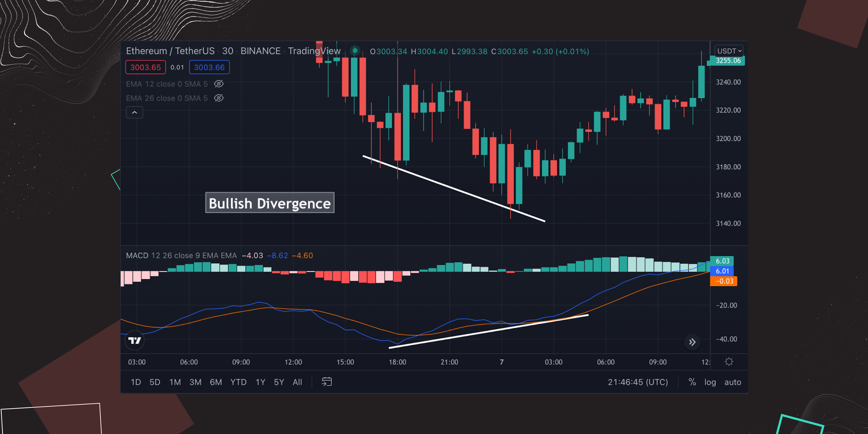
Task: Click the blue buy price 3003.66 button
Action: [209, 67]
